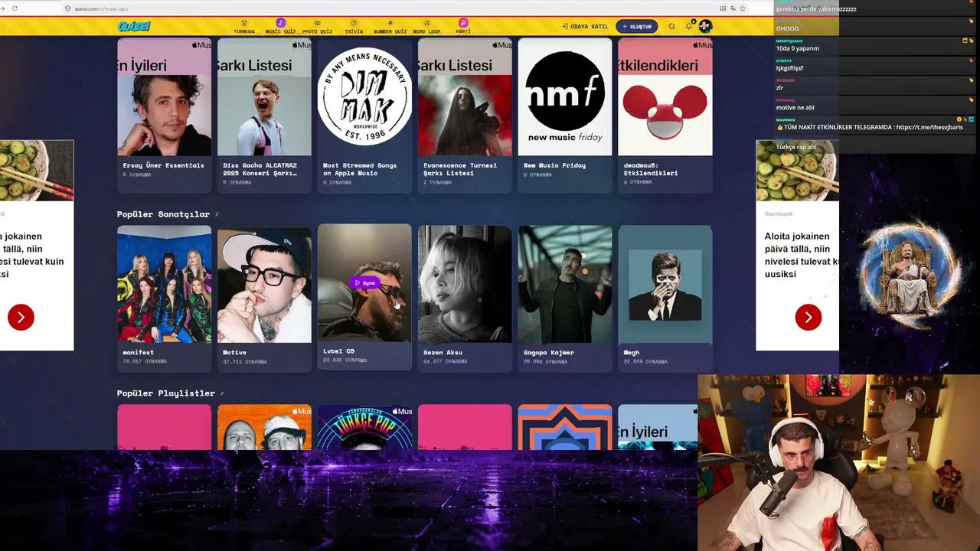Open the two-men playlist cover under Popüler Playlistler
The image size is (980, 551).
click(264, 427)
